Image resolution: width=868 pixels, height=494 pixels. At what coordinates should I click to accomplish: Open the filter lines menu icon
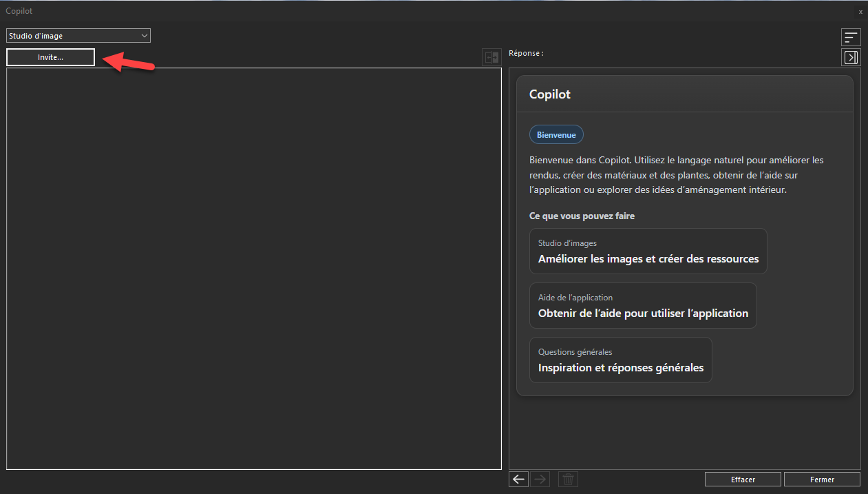851,37
